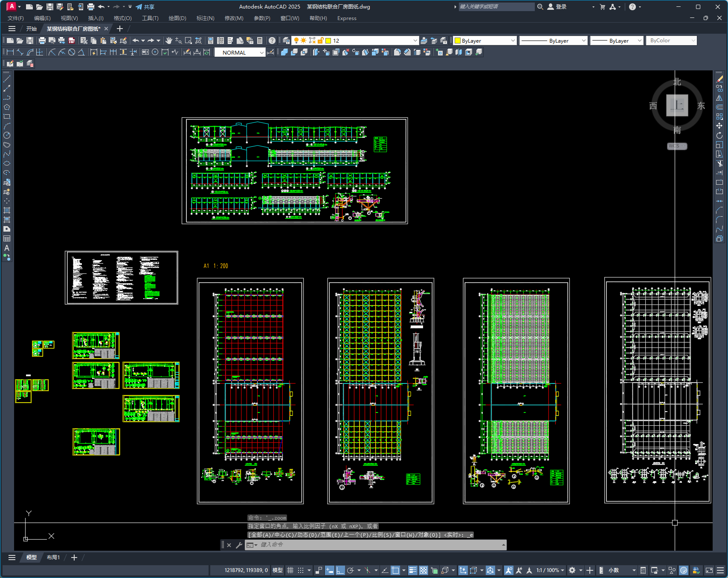This screenshot has width=728, height=578.
Task: Select the Circle tool in the draw toolbar
Action: click(x=7, y=135)
